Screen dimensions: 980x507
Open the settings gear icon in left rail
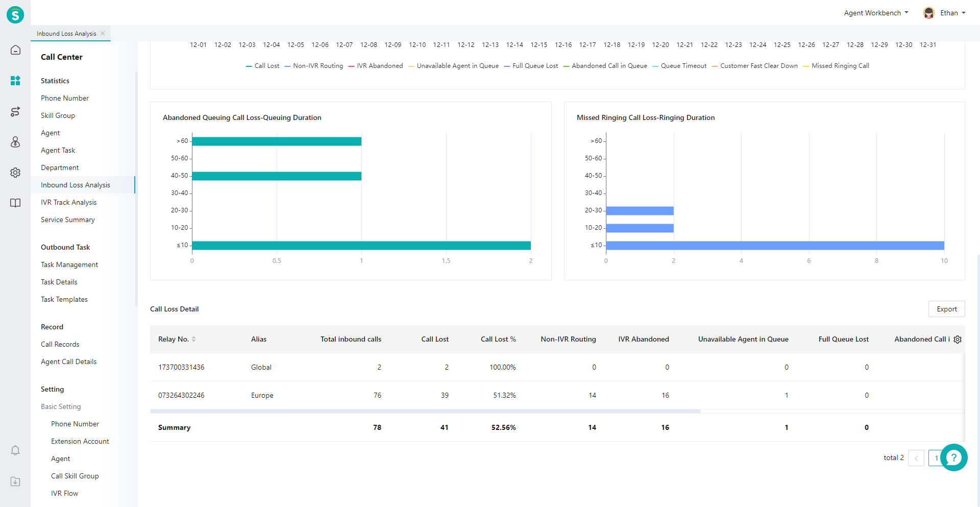pyautogui.click(x=15, y=173)
